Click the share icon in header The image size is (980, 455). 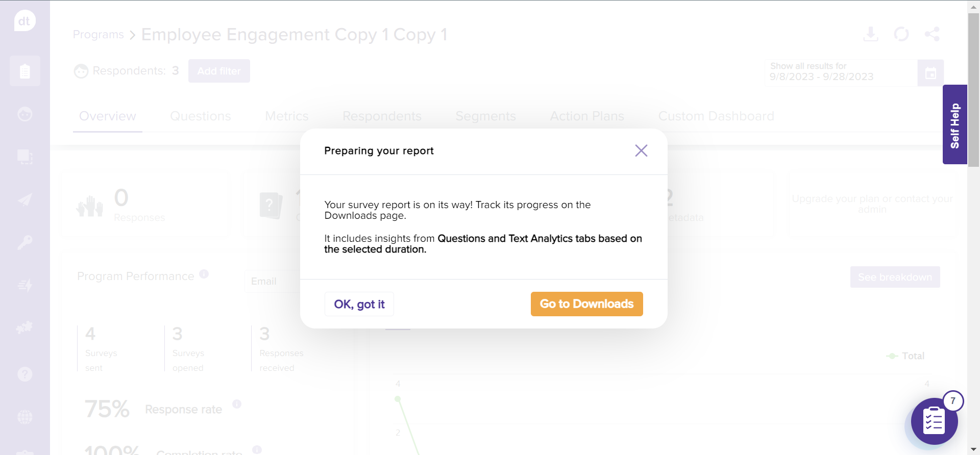coord(932,34)
